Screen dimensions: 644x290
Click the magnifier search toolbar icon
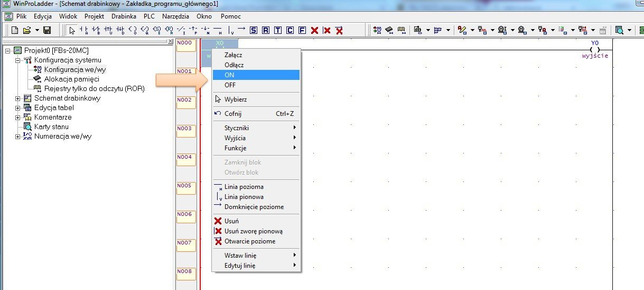[619, 30]
